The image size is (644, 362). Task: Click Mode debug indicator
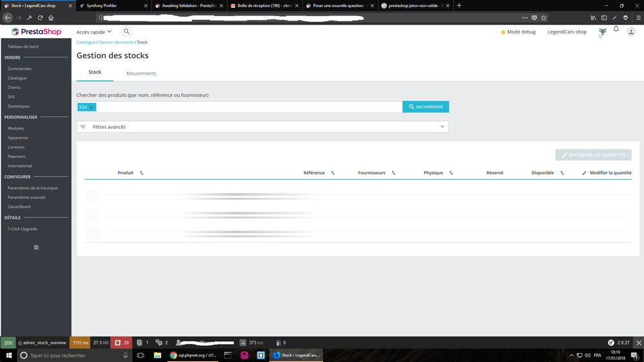tap(518, 32)
